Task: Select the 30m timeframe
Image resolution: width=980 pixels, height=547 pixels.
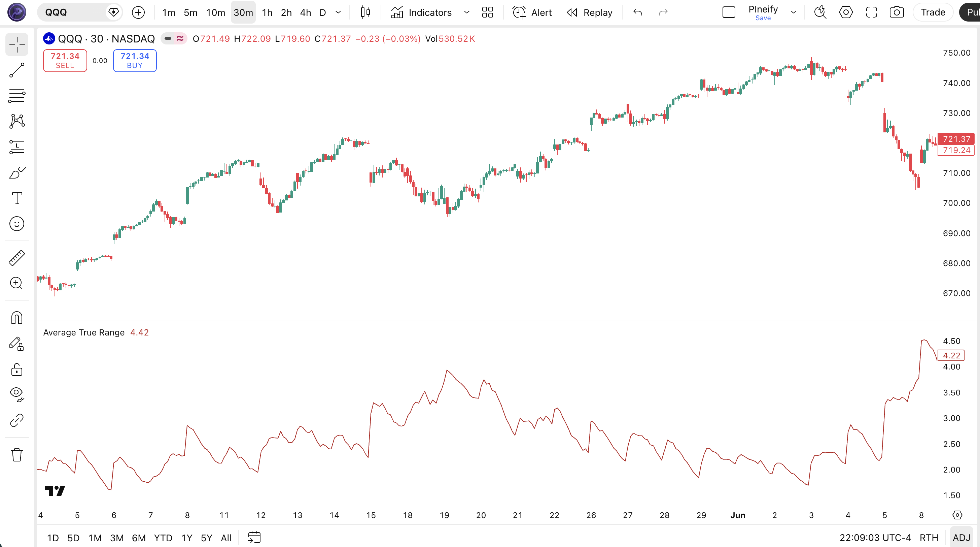Action: click(x=243, y=12)
